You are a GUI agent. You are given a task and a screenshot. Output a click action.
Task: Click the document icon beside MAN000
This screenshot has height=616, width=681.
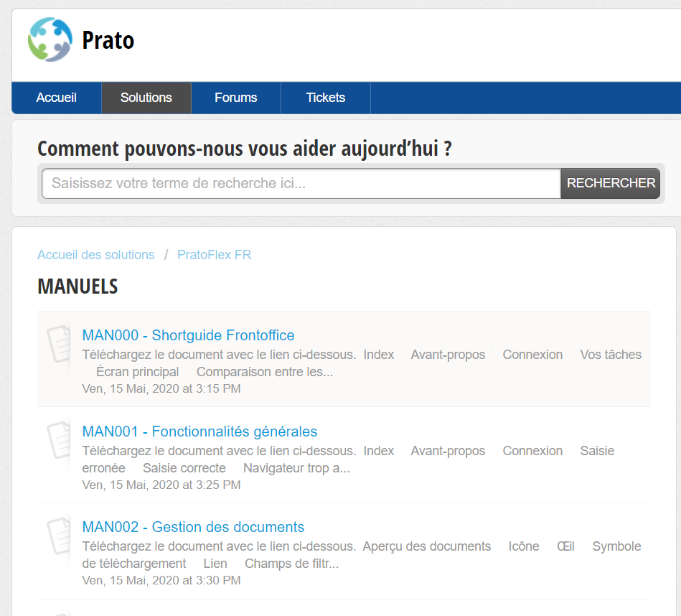coord(59,344)
